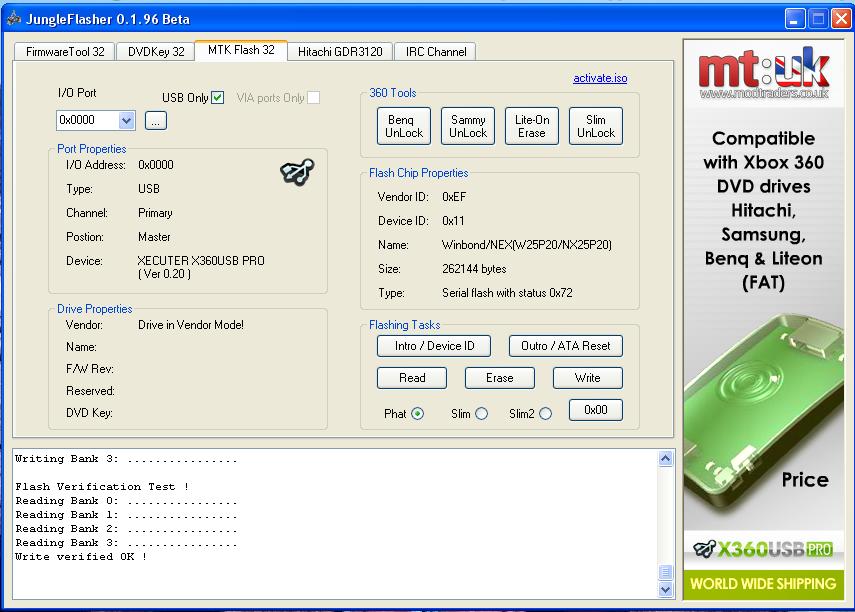Viewport: 855px width, 612px height.
Task: Click the X360USB PRO logo in the ad
Action: tap(763, 549)
